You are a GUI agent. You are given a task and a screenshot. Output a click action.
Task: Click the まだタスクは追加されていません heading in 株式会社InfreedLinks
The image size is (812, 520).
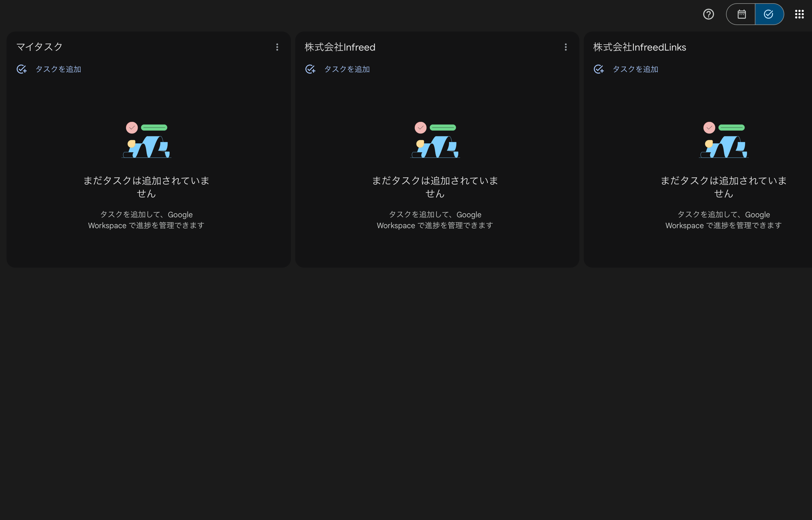[x=724, y=187]
